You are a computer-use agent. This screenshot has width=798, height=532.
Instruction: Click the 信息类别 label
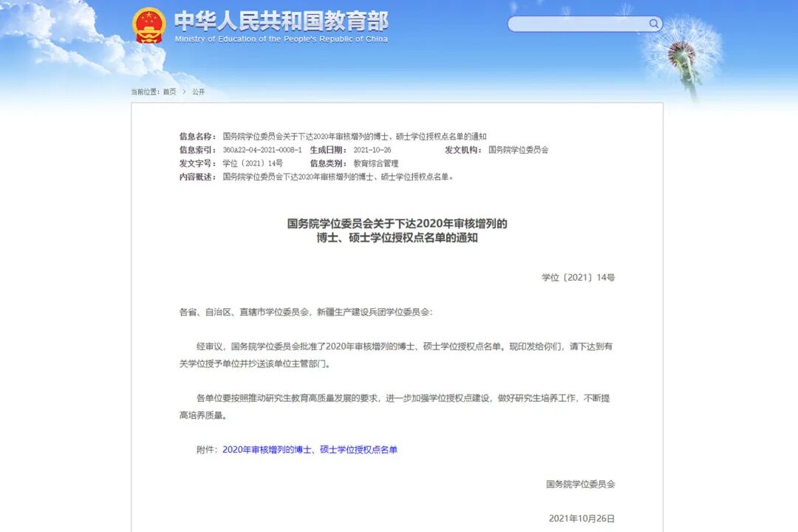pos(328,163)
